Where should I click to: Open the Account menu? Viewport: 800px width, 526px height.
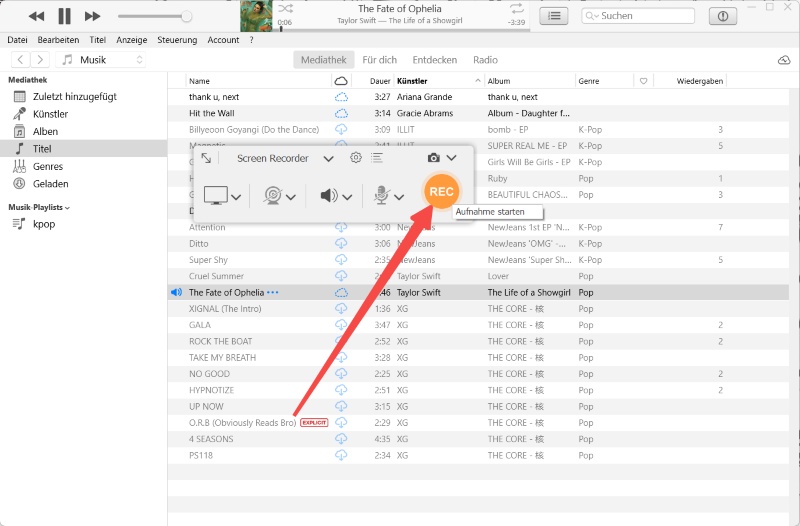(223, 40)
